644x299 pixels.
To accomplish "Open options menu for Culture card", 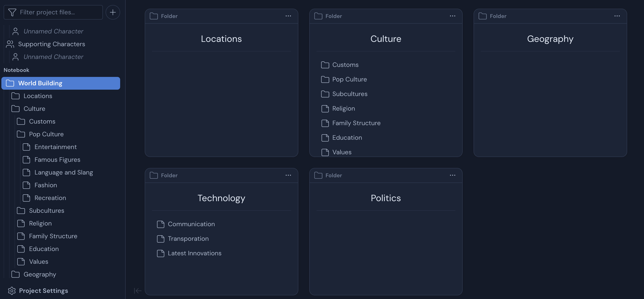I will (452, 16).
